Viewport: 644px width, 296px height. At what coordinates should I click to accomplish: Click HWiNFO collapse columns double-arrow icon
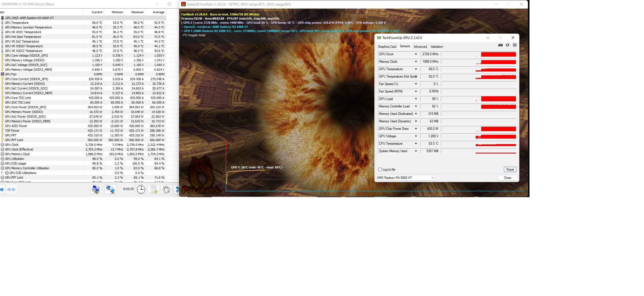11,189
